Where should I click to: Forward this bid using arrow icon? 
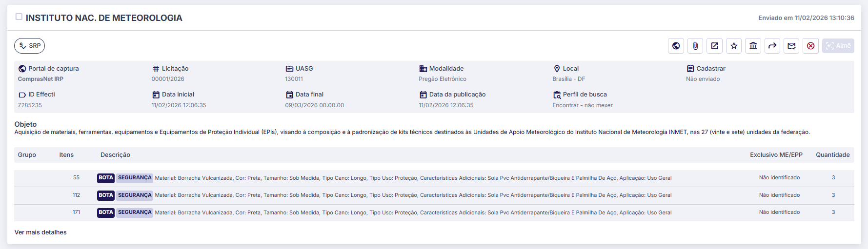[x=772, y=46]
